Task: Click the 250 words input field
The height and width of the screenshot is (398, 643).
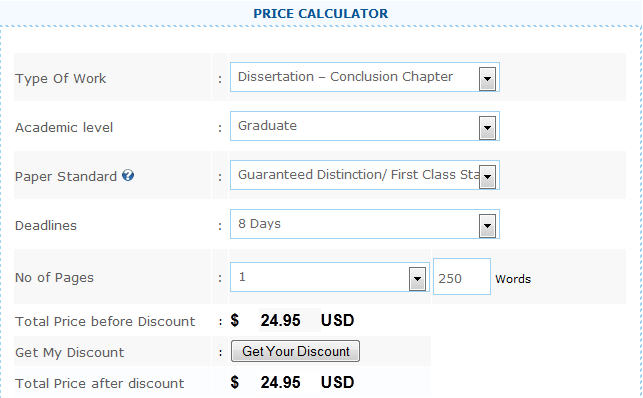Action: [x=462, y=277]
